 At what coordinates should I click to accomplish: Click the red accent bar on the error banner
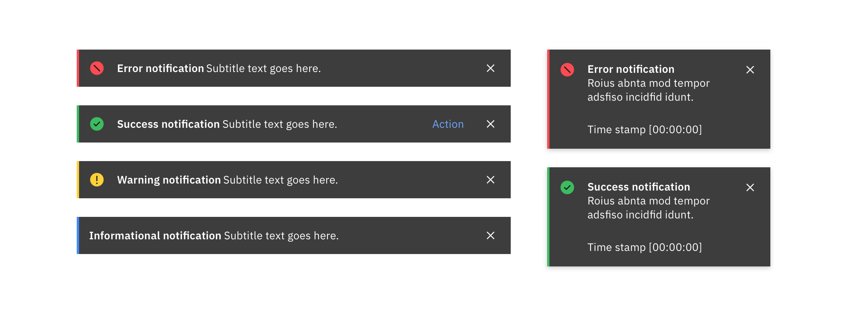(79, 68)
